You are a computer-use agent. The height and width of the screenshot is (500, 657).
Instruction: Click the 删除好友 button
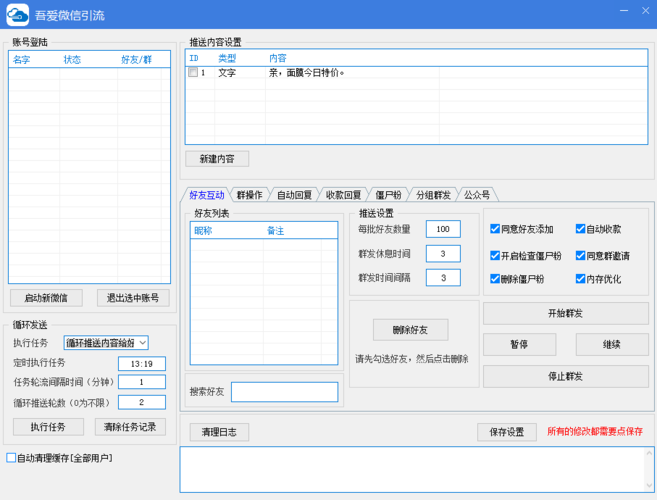point(410,330)
